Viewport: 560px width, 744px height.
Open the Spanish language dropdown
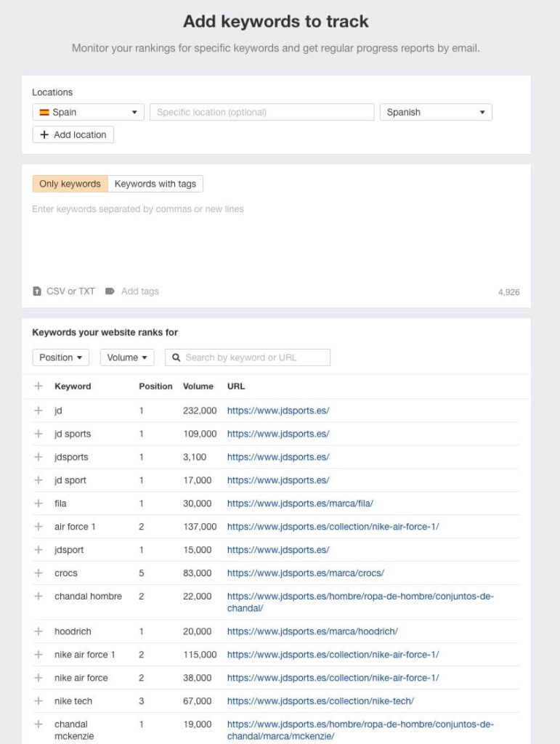tap(435, 113)
